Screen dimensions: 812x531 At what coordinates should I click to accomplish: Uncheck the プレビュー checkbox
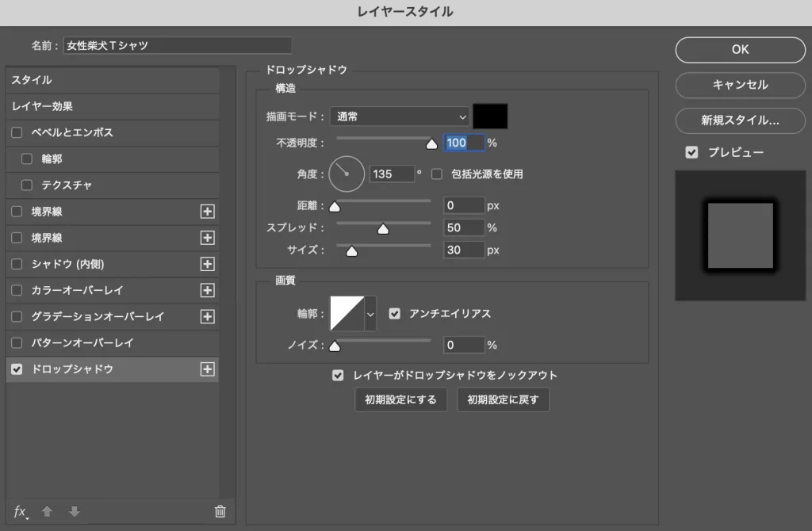click(691, 152)
